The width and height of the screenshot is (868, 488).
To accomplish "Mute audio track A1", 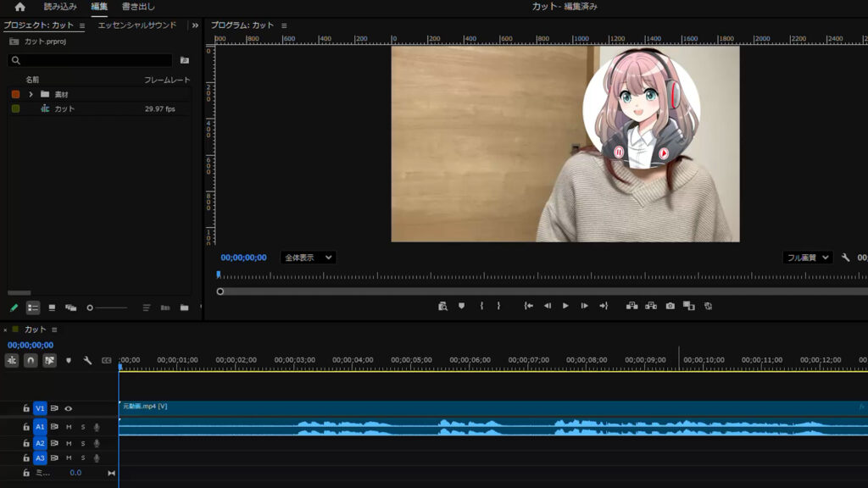I will pos(69,428).
